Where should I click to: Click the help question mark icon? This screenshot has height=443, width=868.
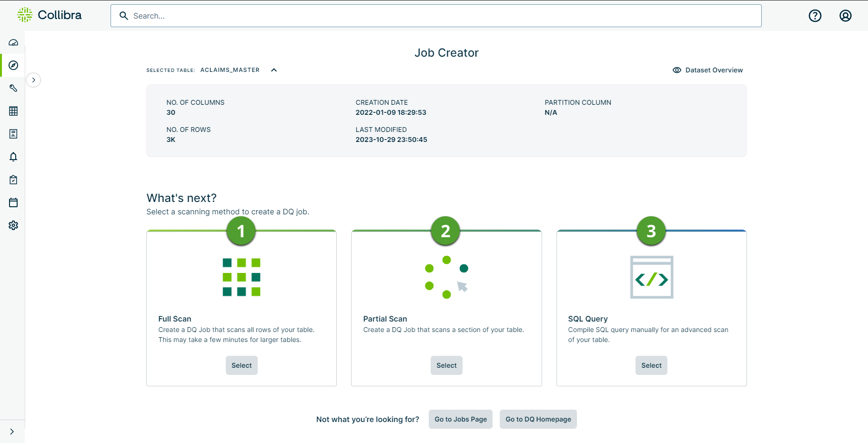point(815,16)
